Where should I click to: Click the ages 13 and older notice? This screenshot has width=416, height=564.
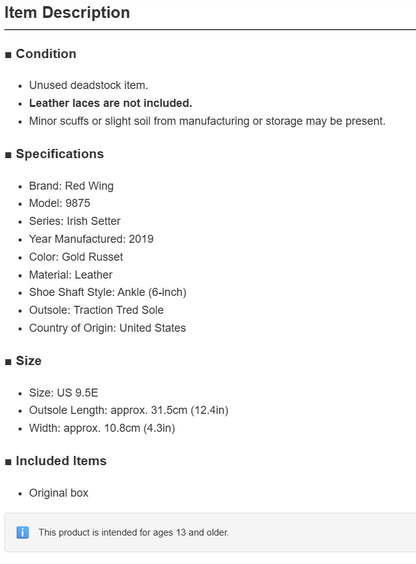133,532
